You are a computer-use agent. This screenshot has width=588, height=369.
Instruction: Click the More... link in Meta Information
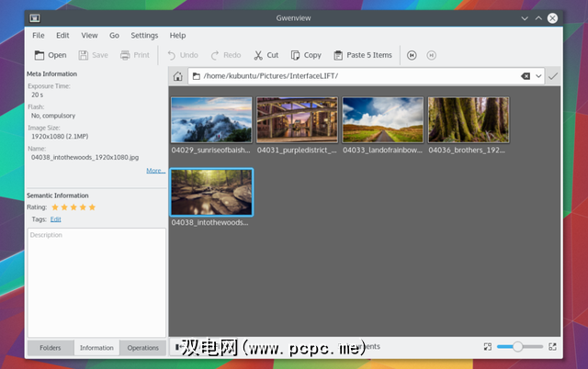click(x=155, y=171)
